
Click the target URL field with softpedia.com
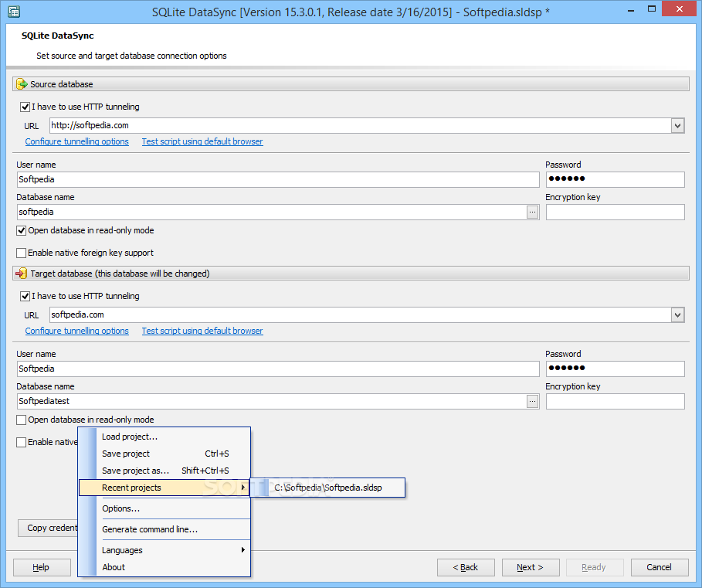361,315
